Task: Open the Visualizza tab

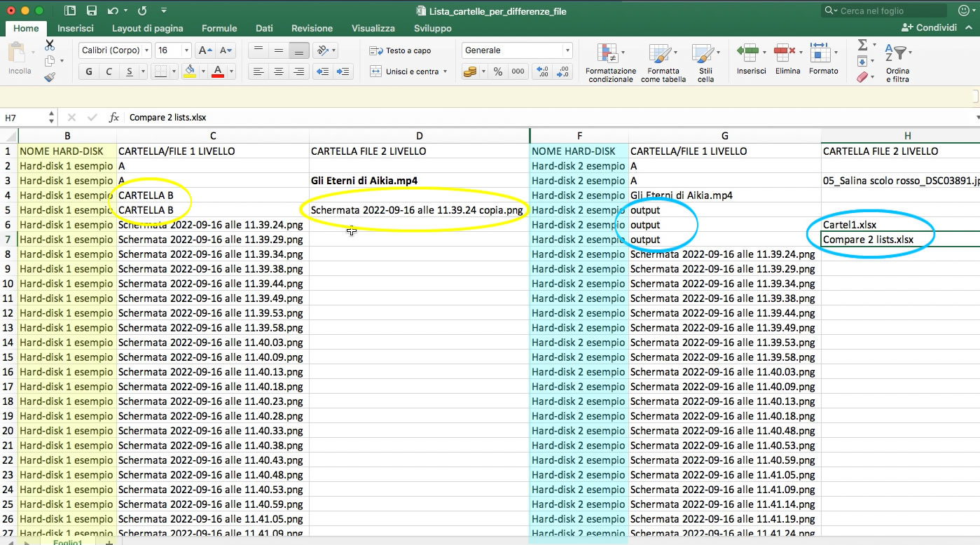Action: coord(373,28)
